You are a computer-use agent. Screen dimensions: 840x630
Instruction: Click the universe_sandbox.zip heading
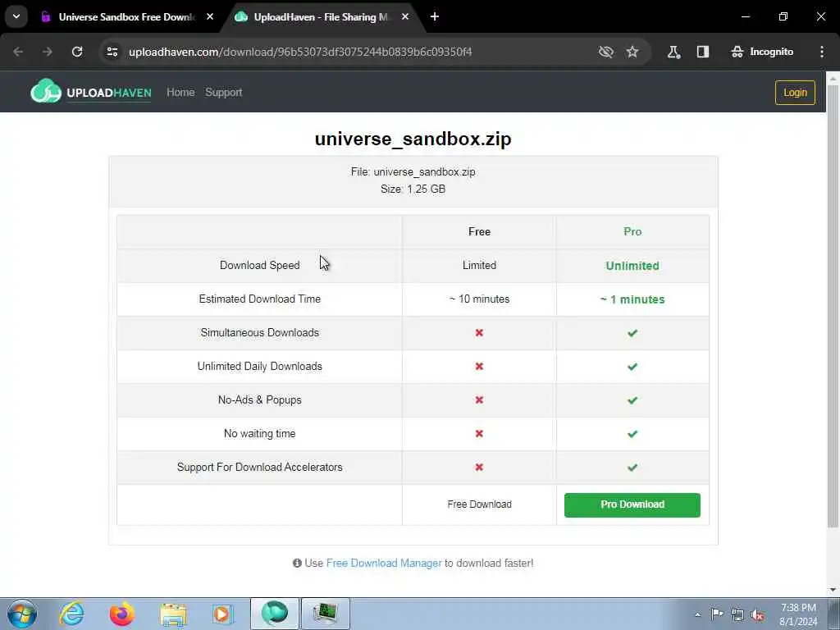(x=413, y=139)
